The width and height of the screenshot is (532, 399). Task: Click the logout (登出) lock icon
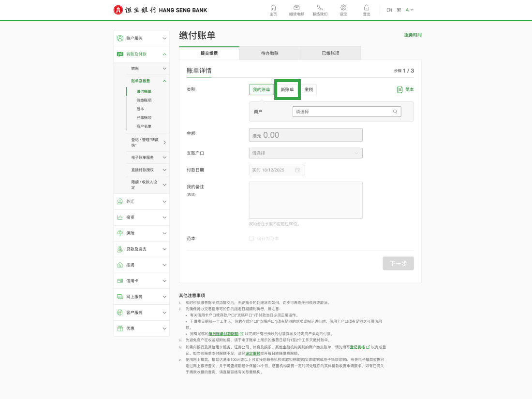click(367, 8)
